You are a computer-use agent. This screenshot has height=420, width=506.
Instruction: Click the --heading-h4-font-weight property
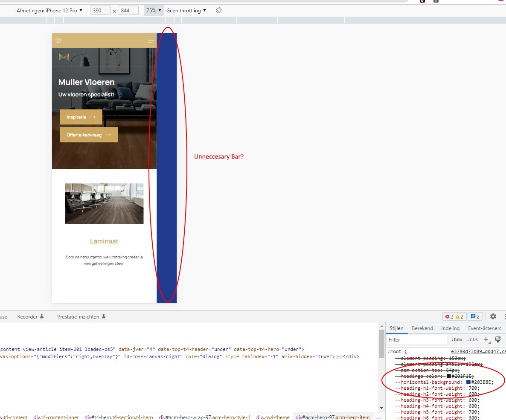[430, 406]
